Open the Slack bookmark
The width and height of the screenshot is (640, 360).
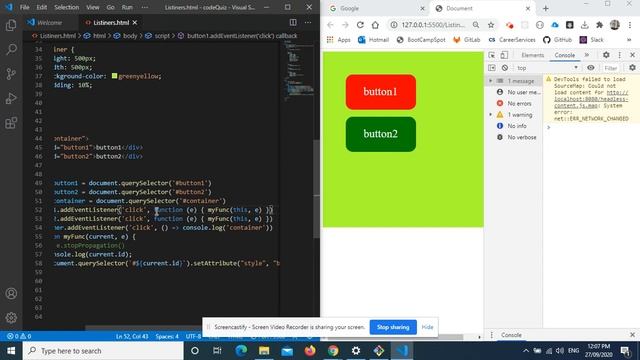[x=591, y=40]
